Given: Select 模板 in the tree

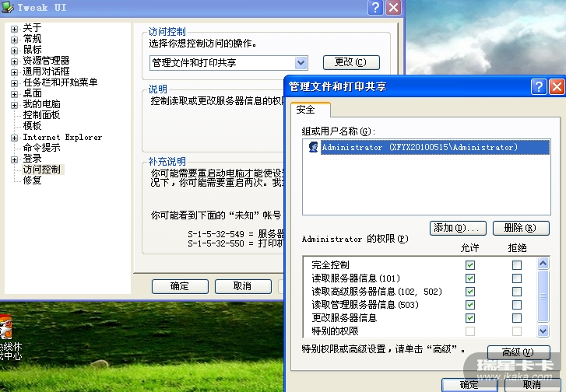Looking at the screenshot, I should tap(32, 126).
